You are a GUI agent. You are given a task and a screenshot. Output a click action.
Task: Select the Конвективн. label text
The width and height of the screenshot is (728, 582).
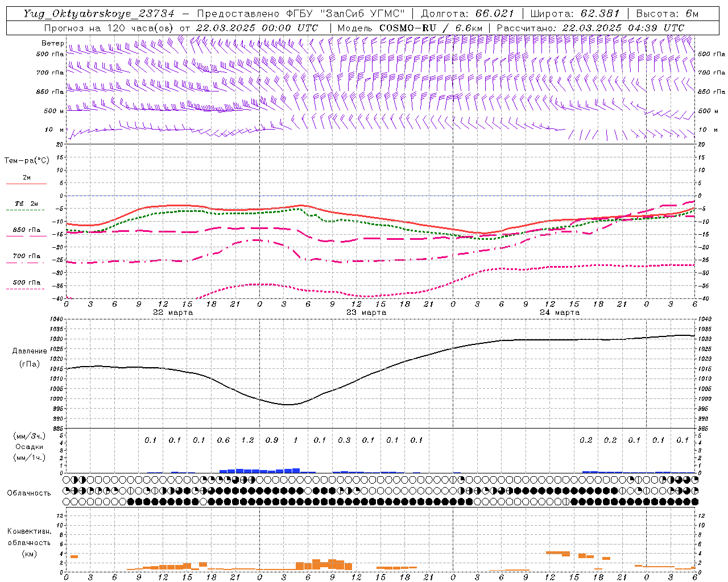tap(29, 531)
